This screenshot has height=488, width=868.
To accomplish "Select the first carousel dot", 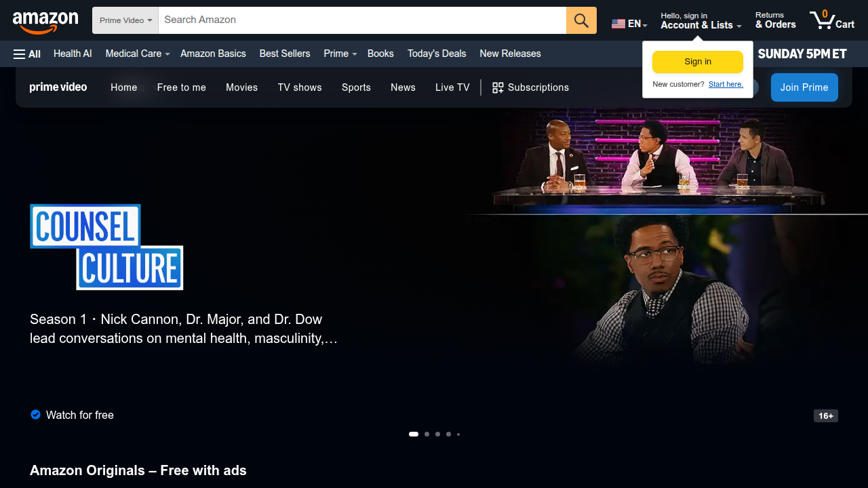I will tap(414, 434).
